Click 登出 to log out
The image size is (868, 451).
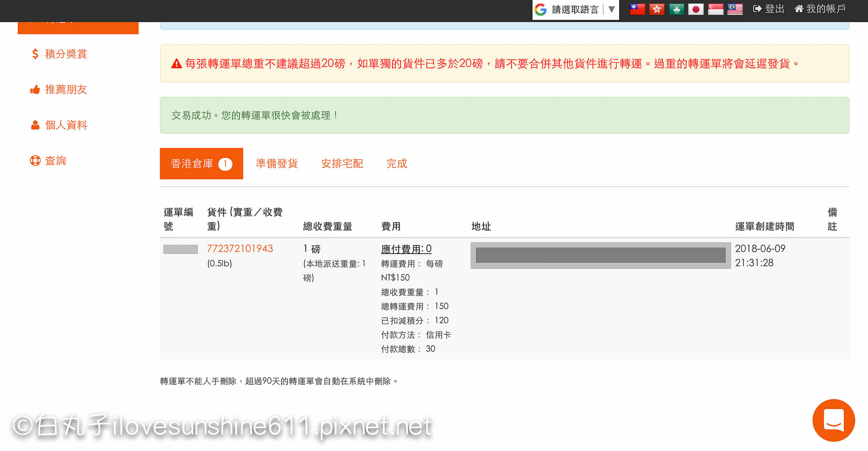click(769, 9)
